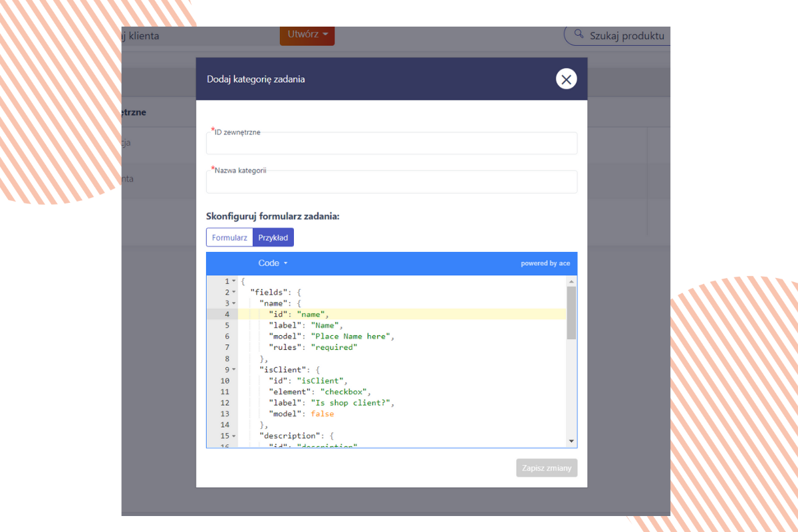Click the editor scrollbar up arrow
This screenshot has height=532, width=798.
pyautogui.click(x=571, y=281)
